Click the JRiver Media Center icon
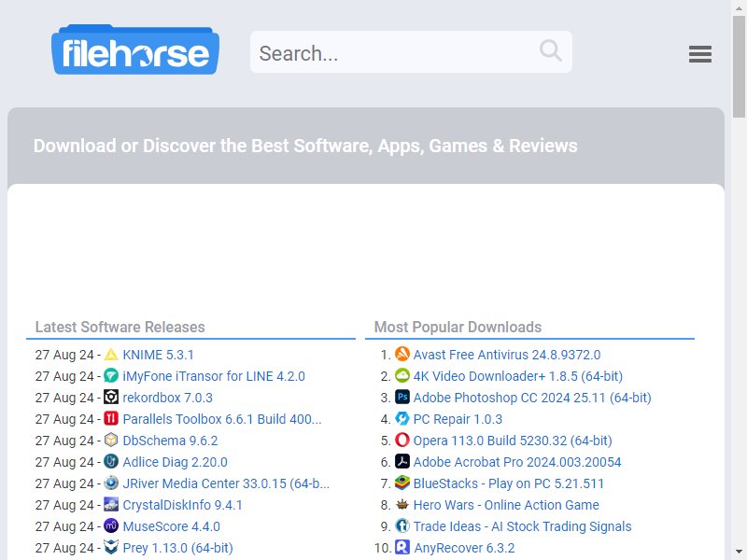 coord(111,483)
